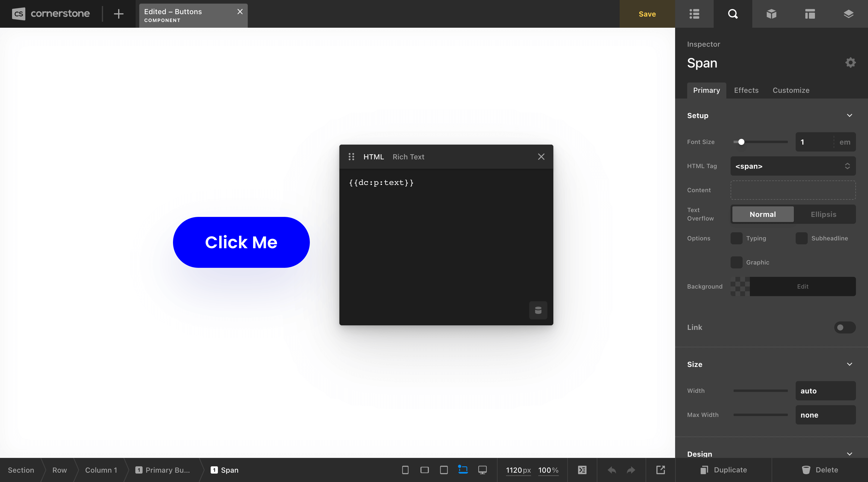Click the Span settings gear icon

[x=850, y=63]
